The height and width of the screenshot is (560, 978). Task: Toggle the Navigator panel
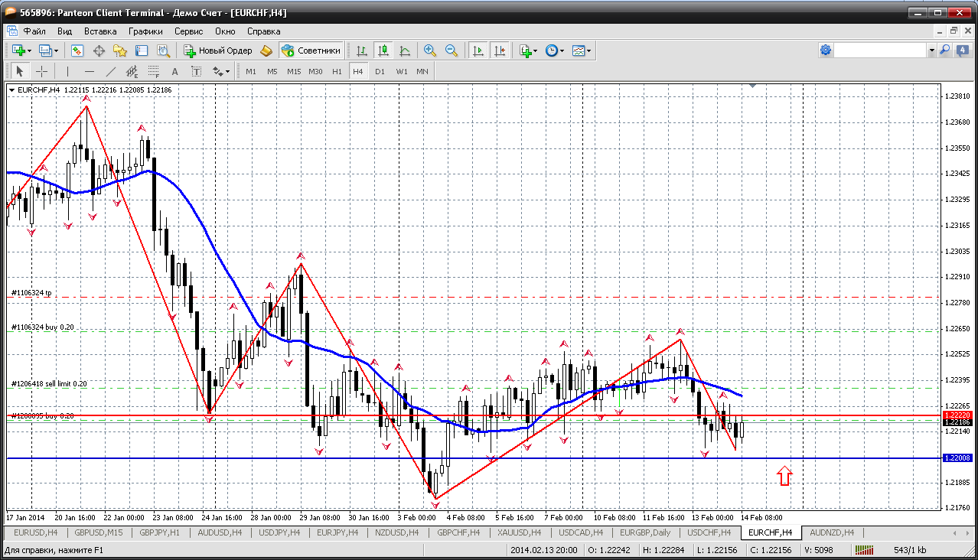tap(120, 50)
